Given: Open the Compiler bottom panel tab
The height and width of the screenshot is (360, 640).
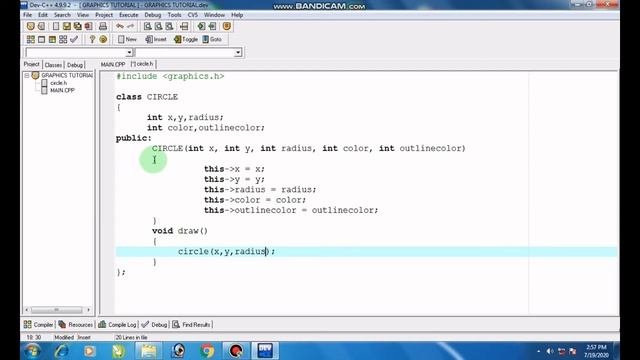Looking at the screenshot, I should 38,324.
